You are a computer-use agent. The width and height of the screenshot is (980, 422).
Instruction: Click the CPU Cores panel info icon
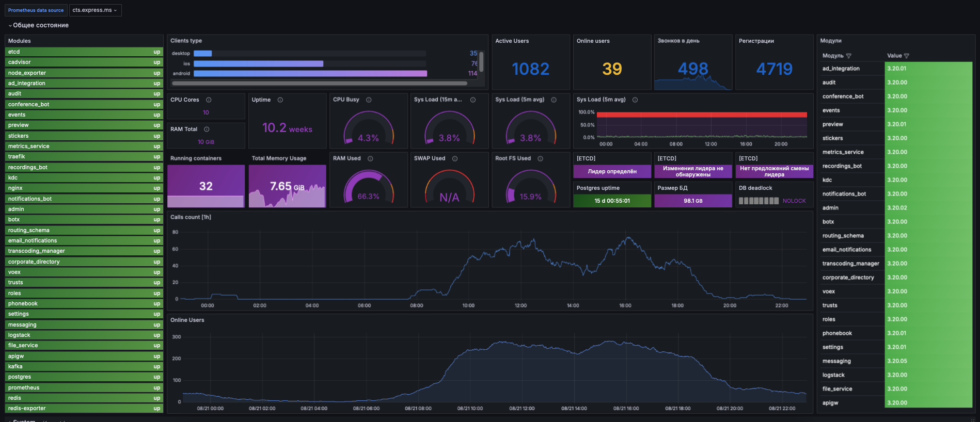click(x=209, y=100)
